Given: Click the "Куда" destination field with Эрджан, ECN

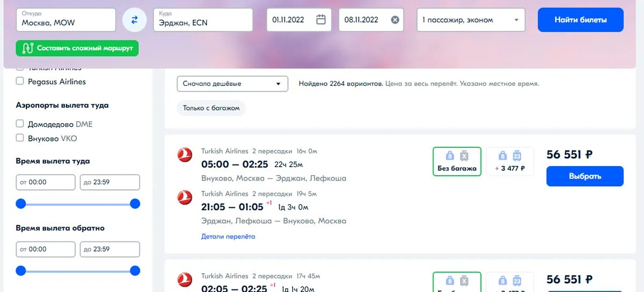Looking at the screenshot, I should pyautogui.click(x=203, y=20).
